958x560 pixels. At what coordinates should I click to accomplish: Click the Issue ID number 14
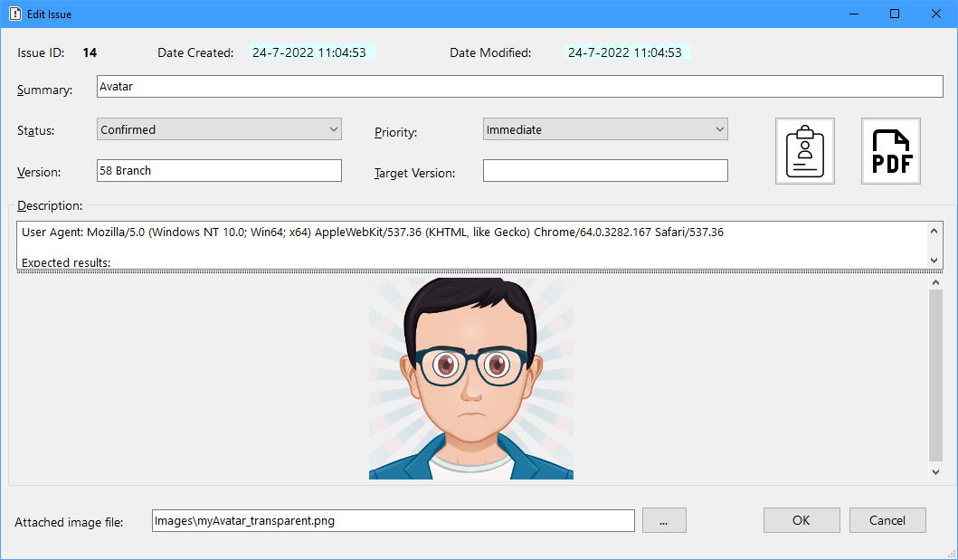pos(90,52)
